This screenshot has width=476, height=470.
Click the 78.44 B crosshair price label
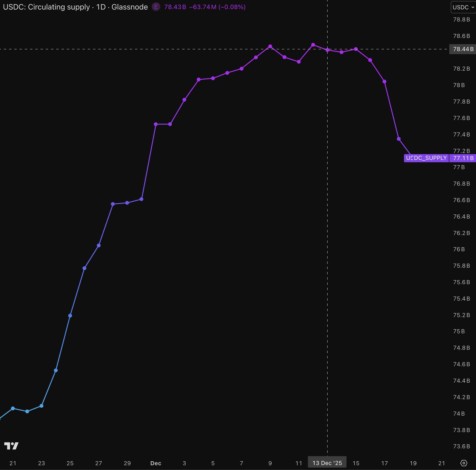[x=463, y=49]
